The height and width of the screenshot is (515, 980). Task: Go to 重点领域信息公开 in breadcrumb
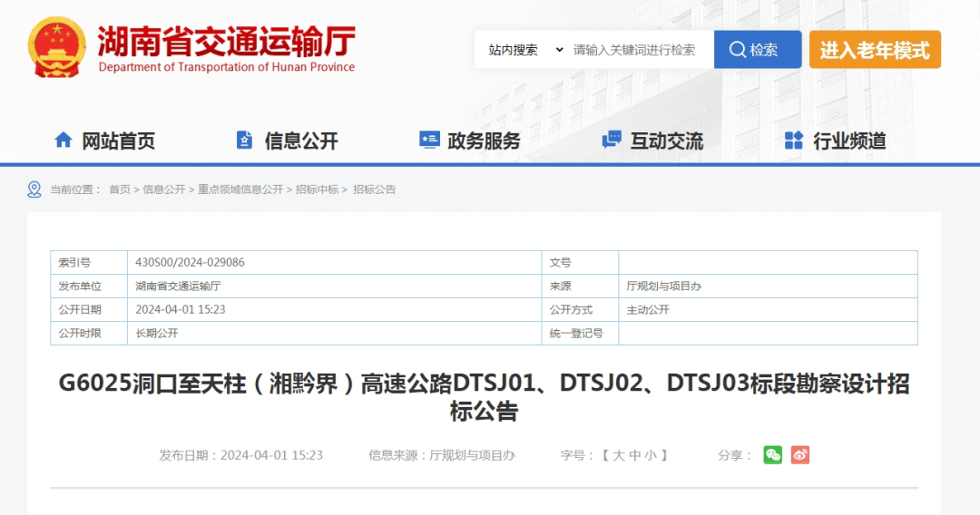click(x=240, y=189)
